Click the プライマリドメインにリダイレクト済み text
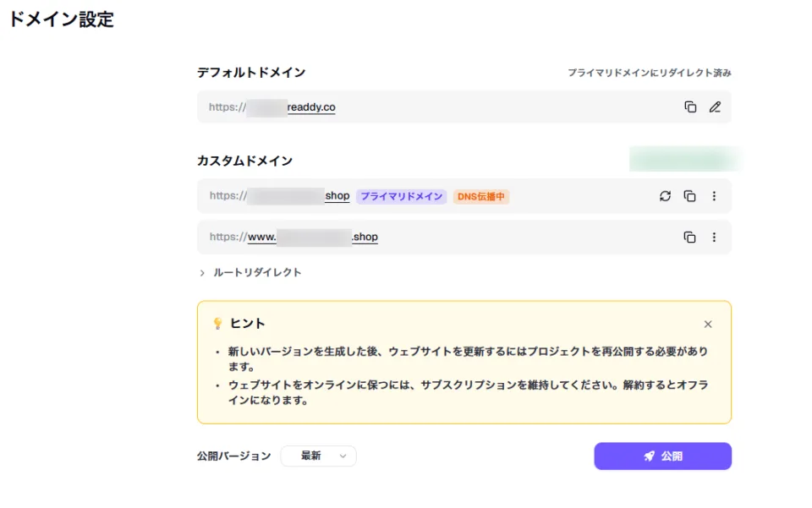 [650, 73]
